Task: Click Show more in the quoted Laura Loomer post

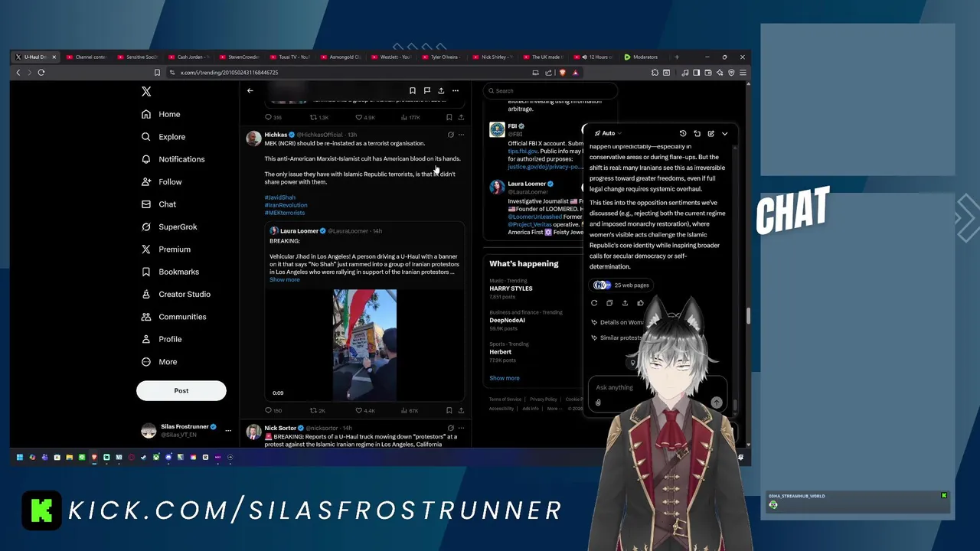Action: pyautogui.click(x=284, y=279)
